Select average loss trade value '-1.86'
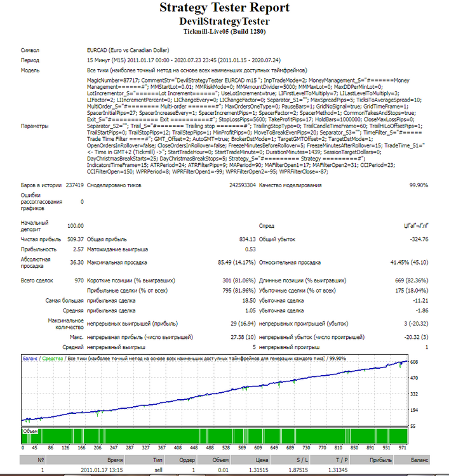 coord(422,310)
